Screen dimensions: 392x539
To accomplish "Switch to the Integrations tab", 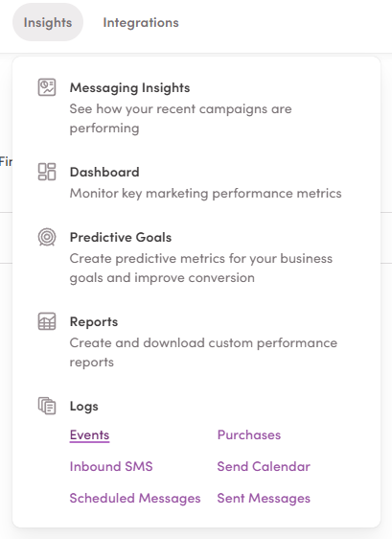I will pyautogui.click(x=141, y=23).
